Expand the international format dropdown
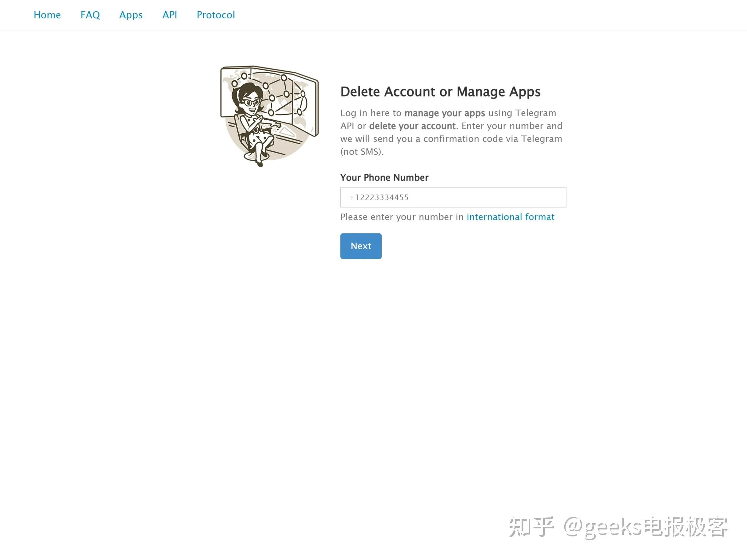This screenshot has height=560, width=747. (510, 217)
